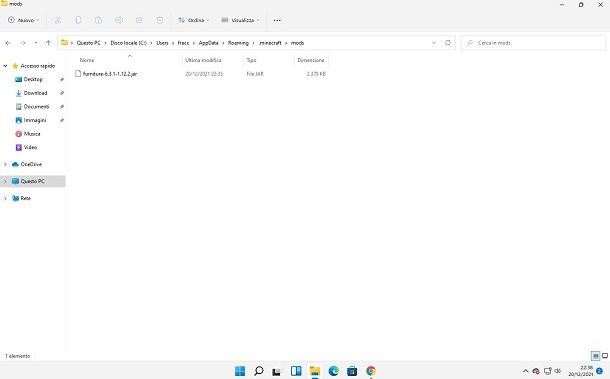Image resolution: width=610 pixels, height=379 pixels.
Task: Go up one folder level arrow
Action: [48, 43]
